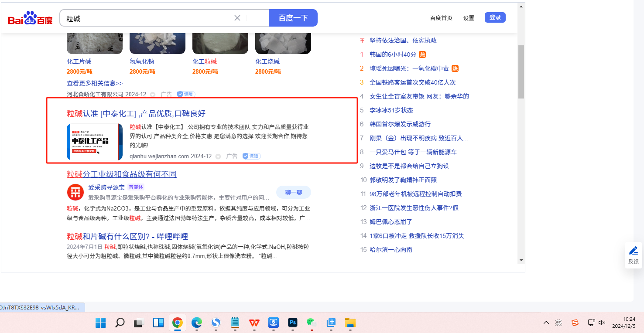Launch WeChat from the taskbar
The image size is (644, 333).
pyautogui.click(x=311, y=323)
